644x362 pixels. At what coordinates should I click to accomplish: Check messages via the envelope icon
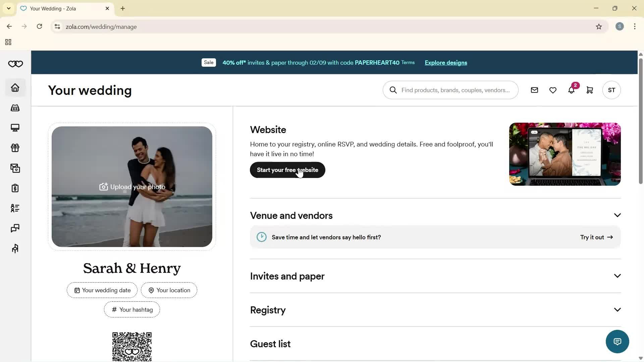tap(534, 90)
